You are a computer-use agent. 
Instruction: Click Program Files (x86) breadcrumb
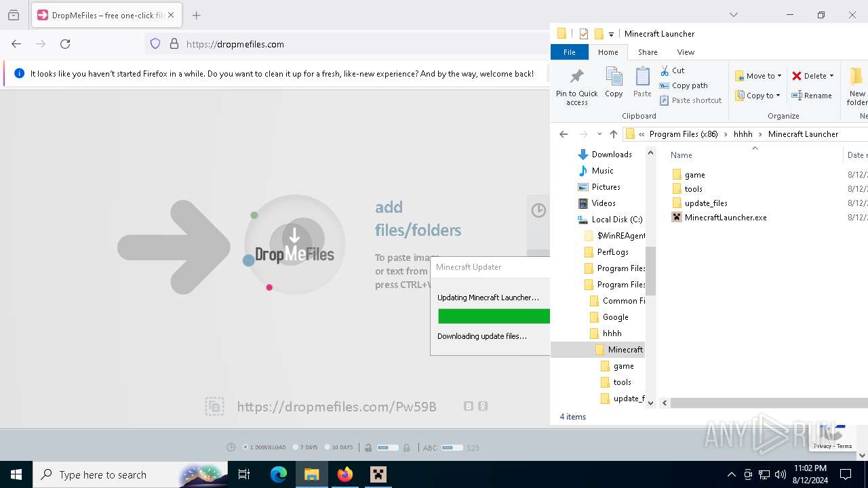[x=684, y=134]
